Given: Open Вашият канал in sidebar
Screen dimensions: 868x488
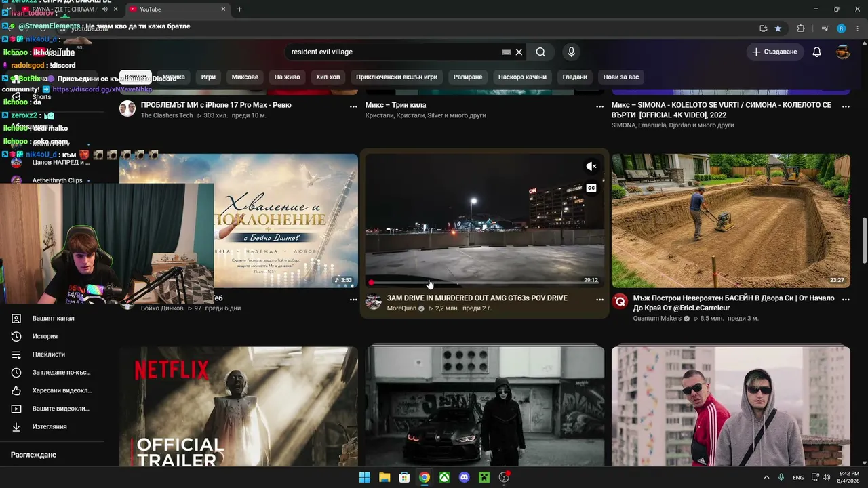Looking at the screenshot, I should (x=53, y=318).
